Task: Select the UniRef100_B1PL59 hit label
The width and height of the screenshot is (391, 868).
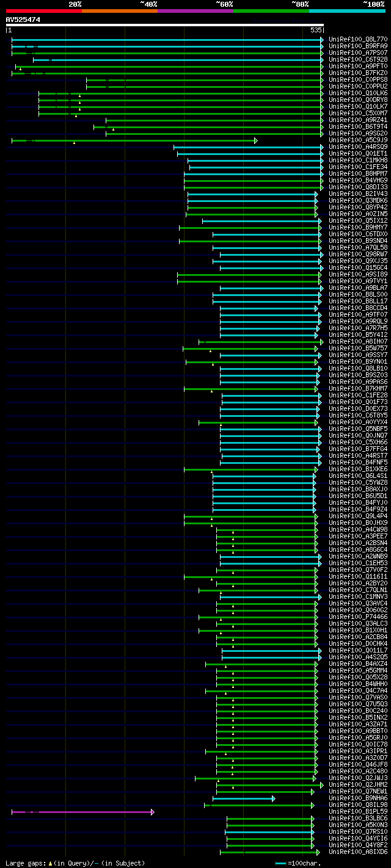Action: [x=358, y=812]
